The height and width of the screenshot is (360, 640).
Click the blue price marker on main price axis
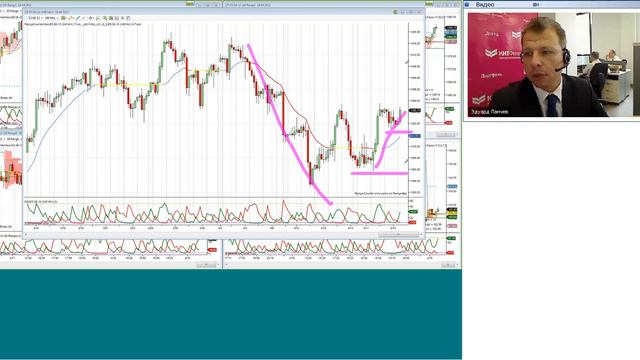tap(415, 136)
